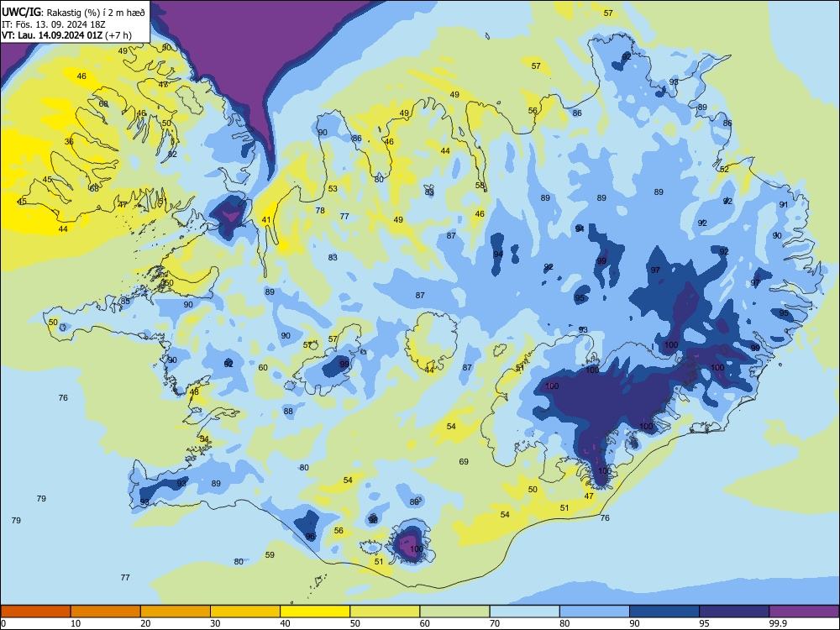The image size is (840, 630).
Task: Click the humidity value 53 on the map
Action: tap(333, 188)
